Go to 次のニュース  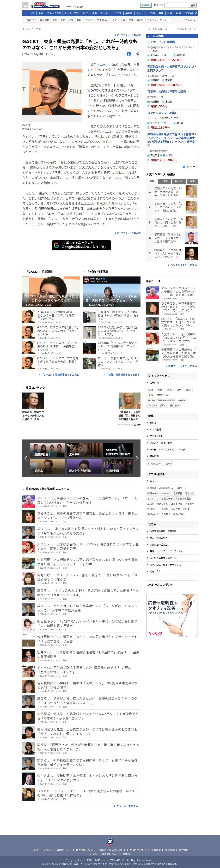click(x=186, y=29)
